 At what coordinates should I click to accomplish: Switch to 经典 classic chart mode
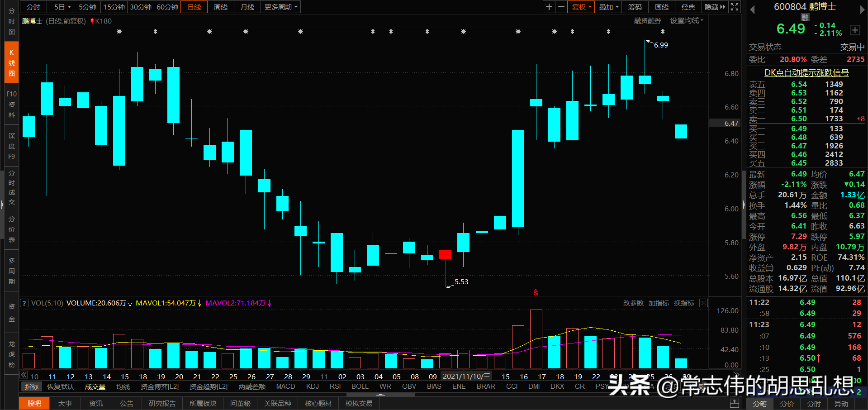point(688,7)
